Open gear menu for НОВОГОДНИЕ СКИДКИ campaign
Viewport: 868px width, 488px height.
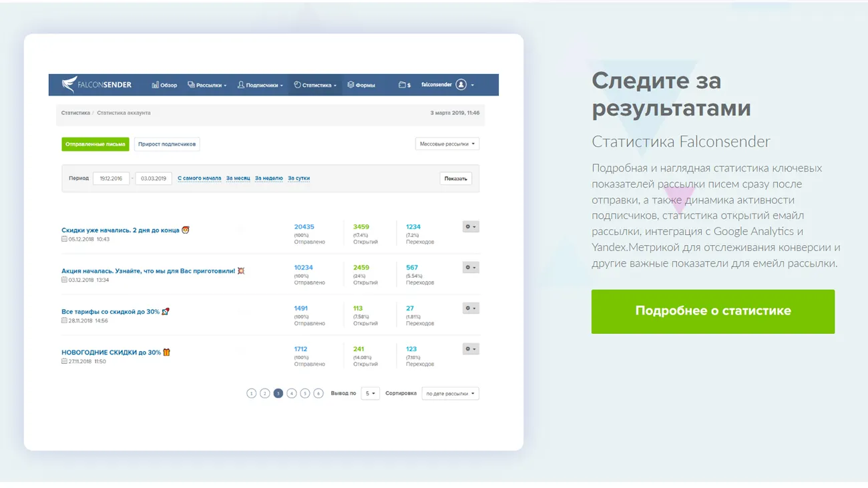pos(470,349)
